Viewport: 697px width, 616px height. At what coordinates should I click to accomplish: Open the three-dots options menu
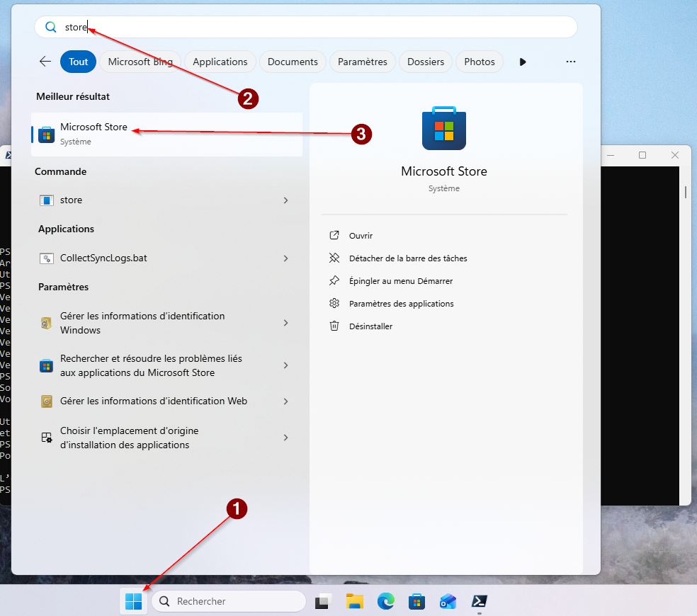571,62
